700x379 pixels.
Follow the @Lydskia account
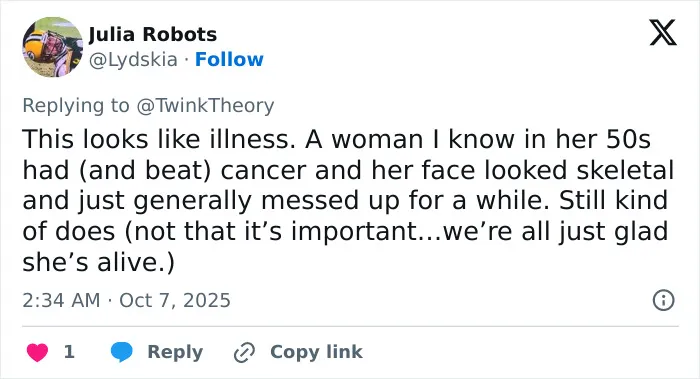[x=229, y=59]
